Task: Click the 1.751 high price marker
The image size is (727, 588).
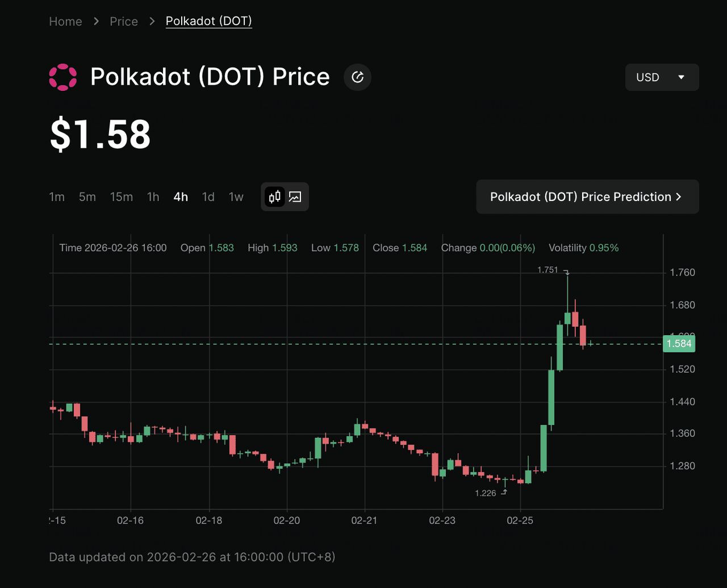Action: pyautogui.click(x=548, y=270)
